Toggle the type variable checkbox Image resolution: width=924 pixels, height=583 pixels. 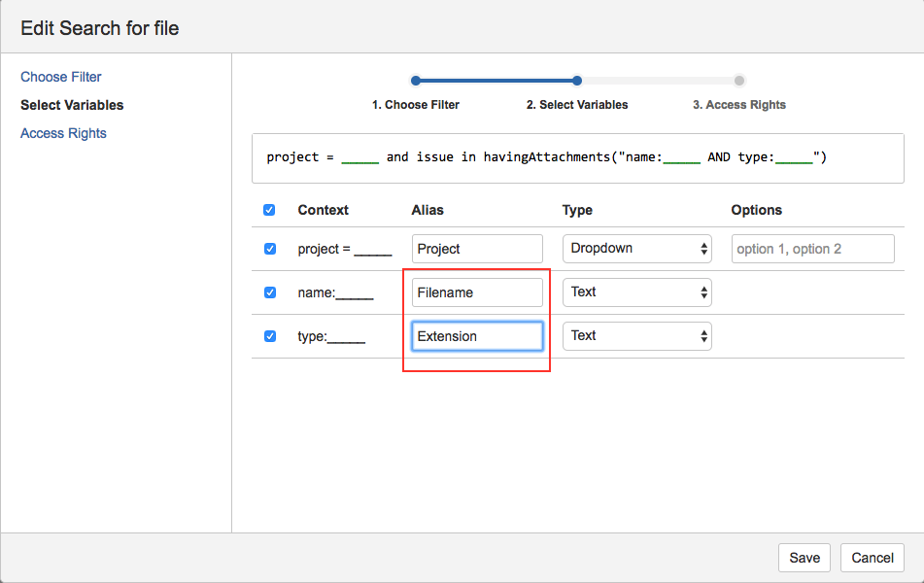[x=270, y=336]
